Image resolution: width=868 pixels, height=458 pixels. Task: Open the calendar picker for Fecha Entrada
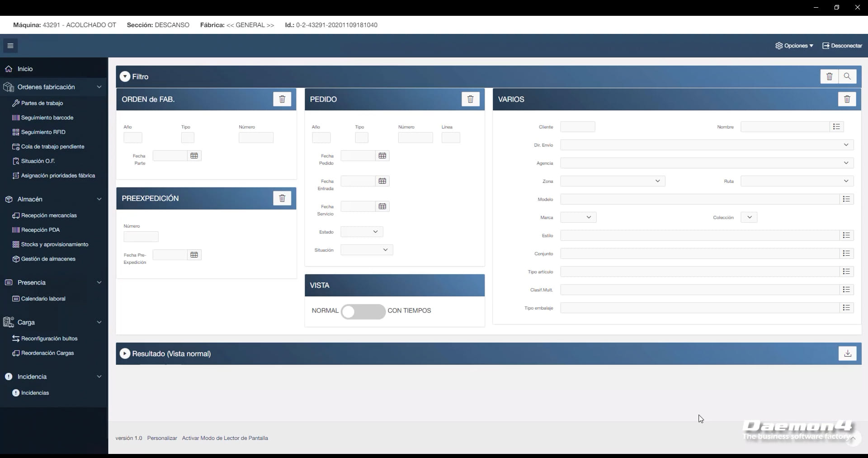tap(382, 181)
